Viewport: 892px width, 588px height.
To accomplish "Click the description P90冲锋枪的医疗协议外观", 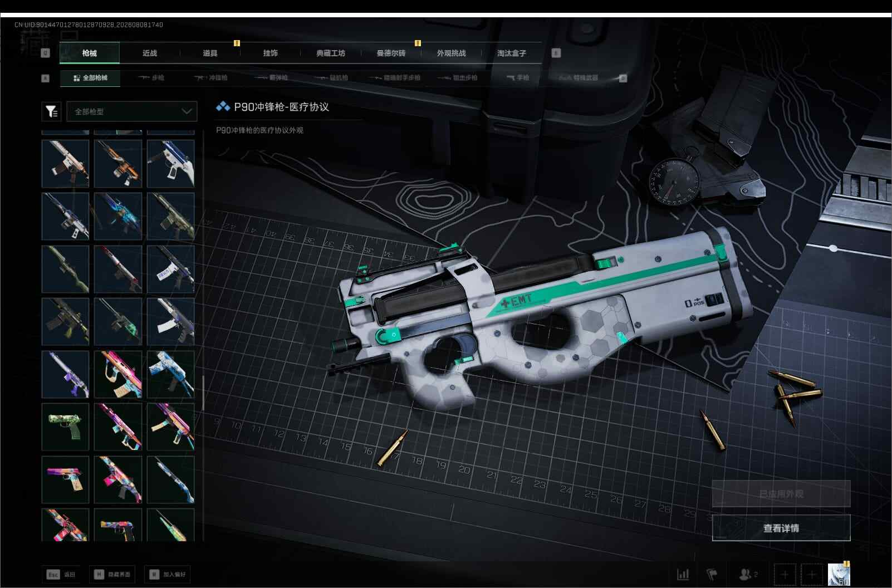I will click(x=259, y=130).
